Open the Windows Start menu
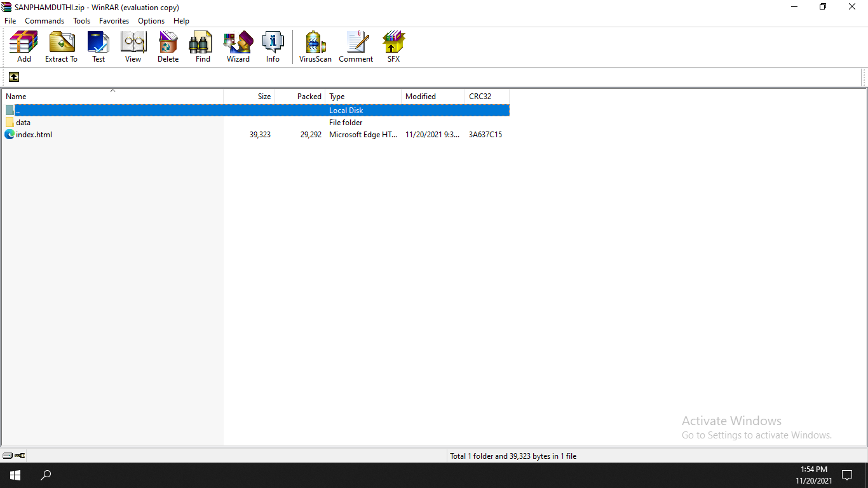The image size is (868, 488). coord(15,475)
